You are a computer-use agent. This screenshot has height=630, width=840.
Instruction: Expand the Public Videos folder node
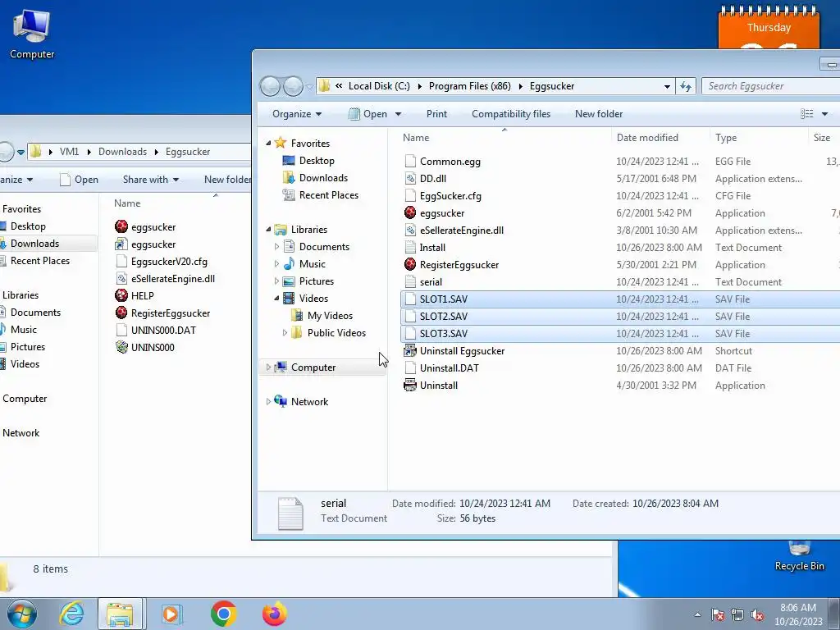pos(285,333)
